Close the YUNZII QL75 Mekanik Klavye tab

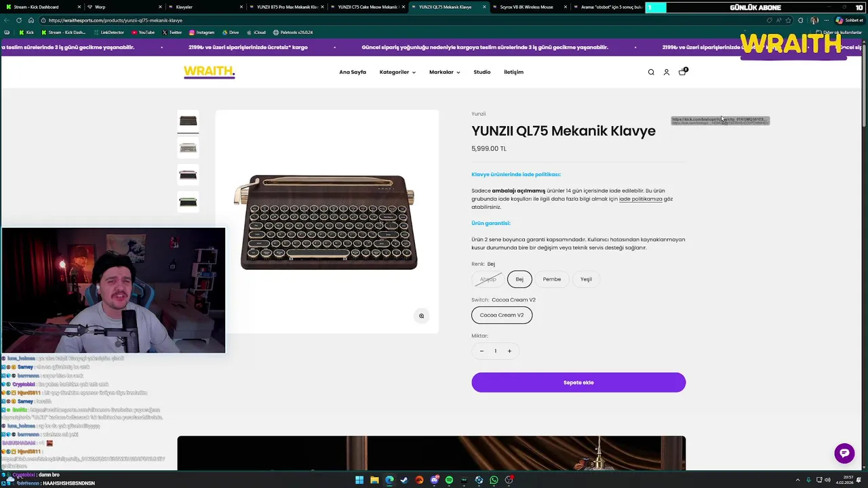pos(484,7)
